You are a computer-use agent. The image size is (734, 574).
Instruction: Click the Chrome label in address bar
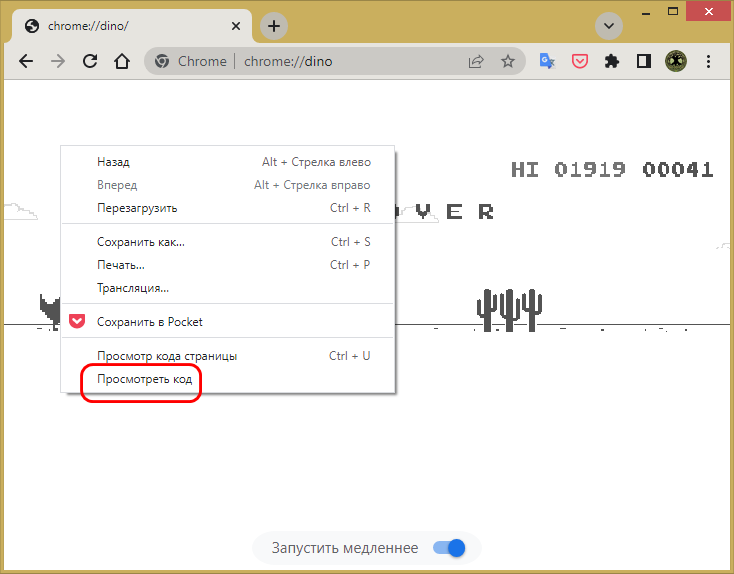[202, 61]
